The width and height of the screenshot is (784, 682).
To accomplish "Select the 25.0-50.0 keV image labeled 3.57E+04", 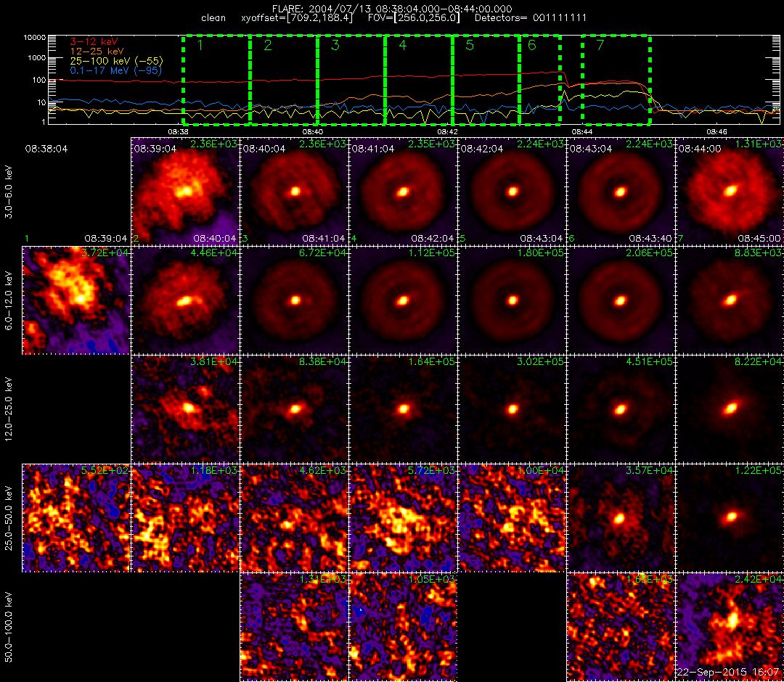I will pos(621,518).
